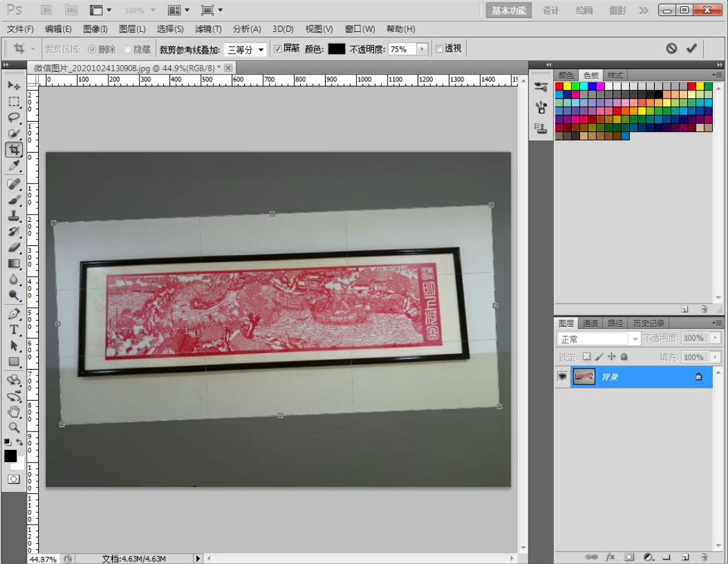Select the Blur tool

pyautogui.click(x=14, y=279)
